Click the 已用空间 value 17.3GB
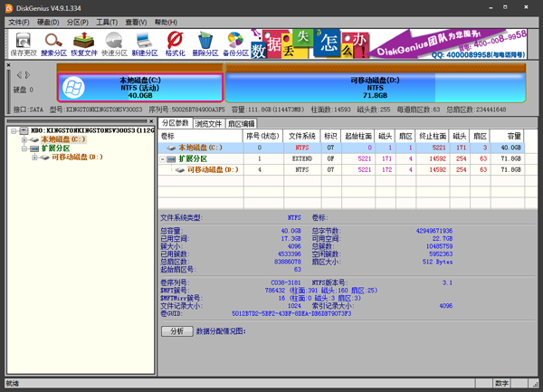543x392 pixels. (291, 239)
